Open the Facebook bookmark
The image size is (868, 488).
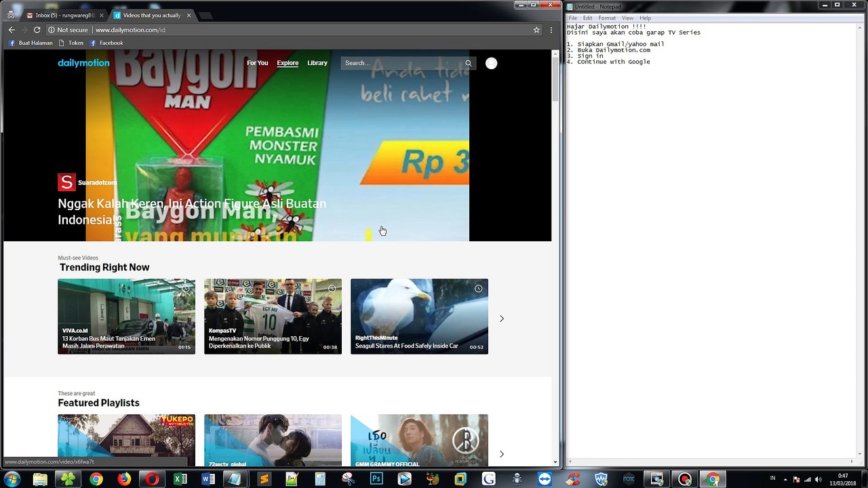(106, 43)
